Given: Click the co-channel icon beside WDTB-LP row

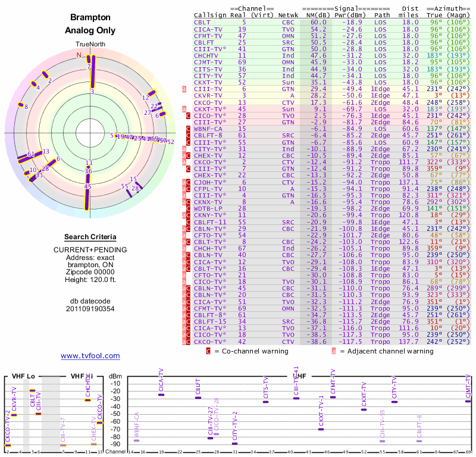Looking at the screenshot, I should click(188, 209).
